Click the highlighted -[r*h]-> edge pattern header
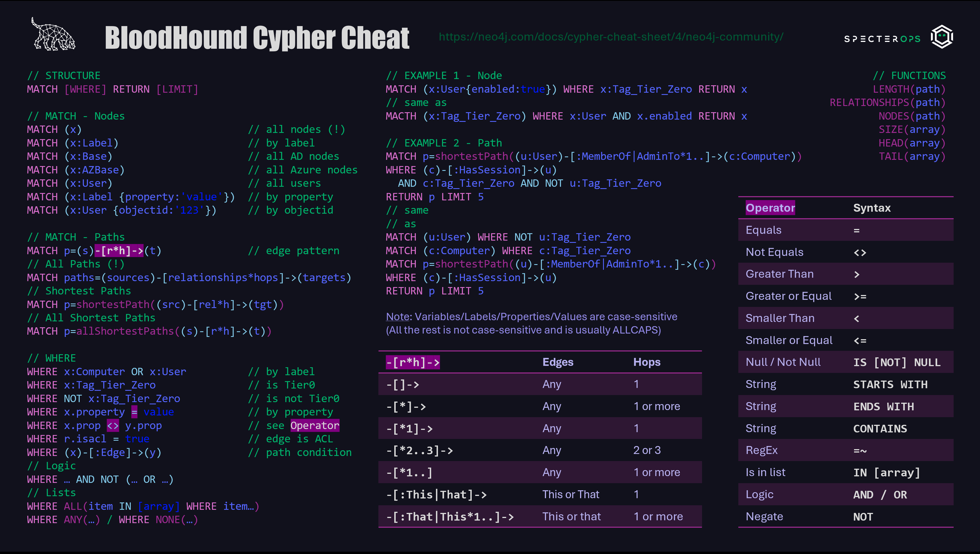Screen dimensions: 980x554 click(x=413, y=362)
